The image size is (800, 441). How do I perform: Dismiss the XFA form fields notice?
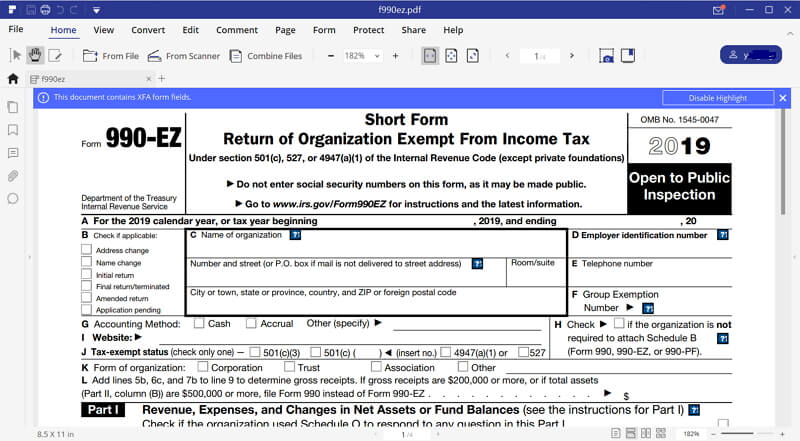783,98
